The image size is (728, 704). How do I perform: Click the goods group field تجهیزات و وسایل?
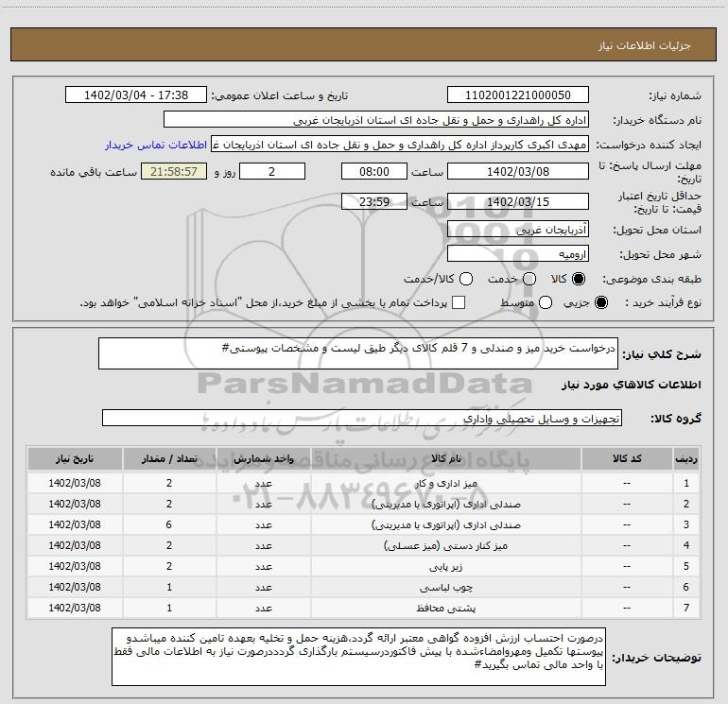(x=362, y=418)
